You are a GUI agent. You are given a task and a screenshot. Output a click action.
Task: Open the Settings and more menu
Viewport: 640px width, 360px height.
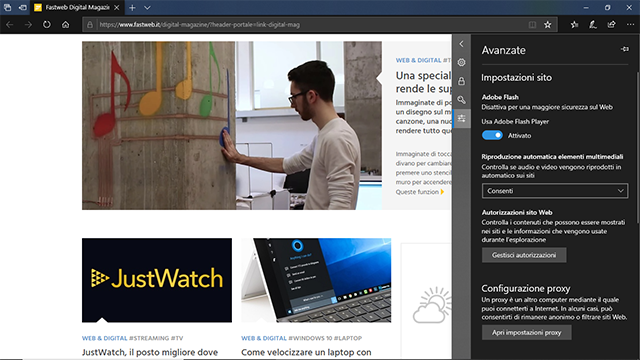[630, 25]
